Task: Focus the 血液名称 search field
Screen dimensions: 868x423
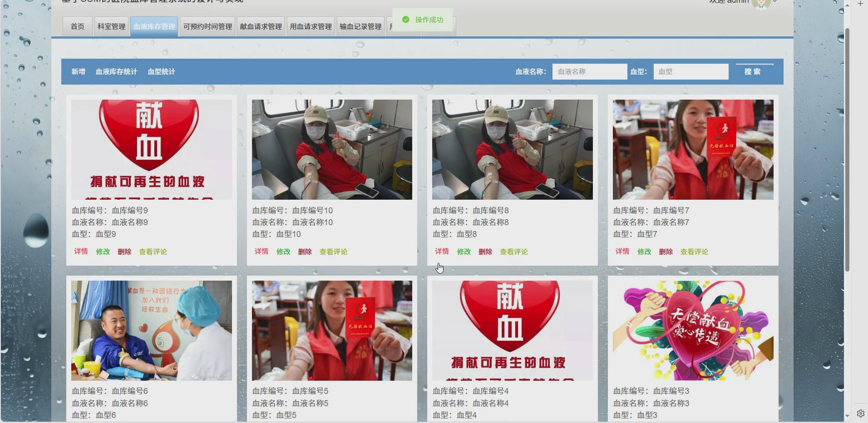Action: coord(590,72)
